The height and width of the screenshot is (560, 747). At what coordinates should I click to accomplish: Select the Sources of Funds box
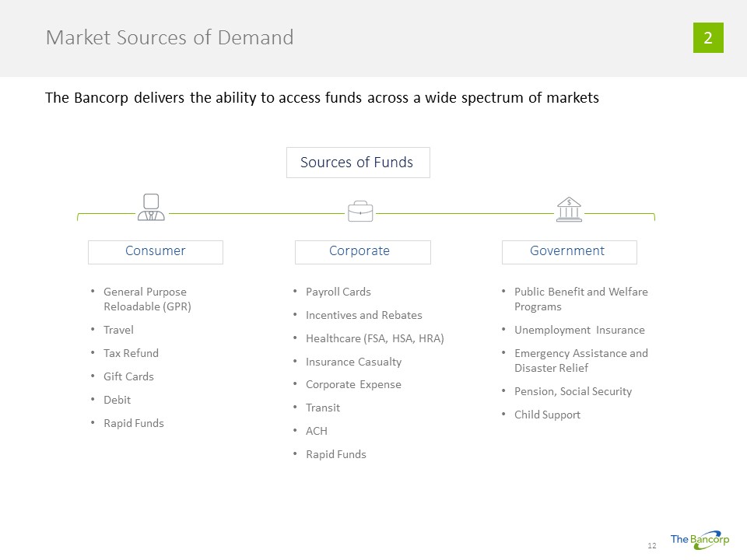click(x=358, y=163)
